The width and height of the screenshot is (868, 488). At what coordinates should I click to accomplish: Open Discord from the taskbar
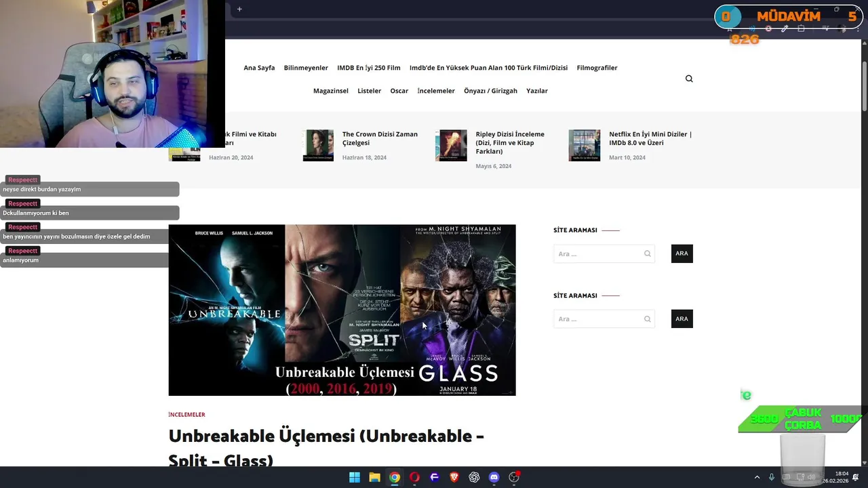494,477
